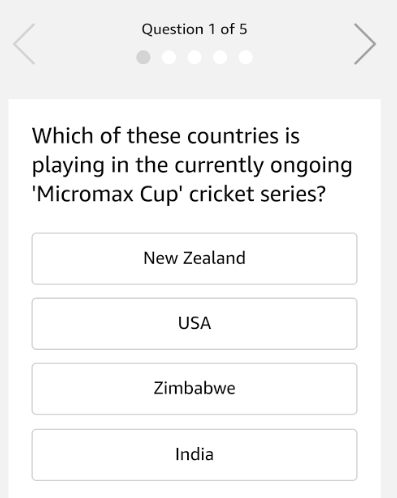Tap the top answer box, New Zealand

point(194,259)
